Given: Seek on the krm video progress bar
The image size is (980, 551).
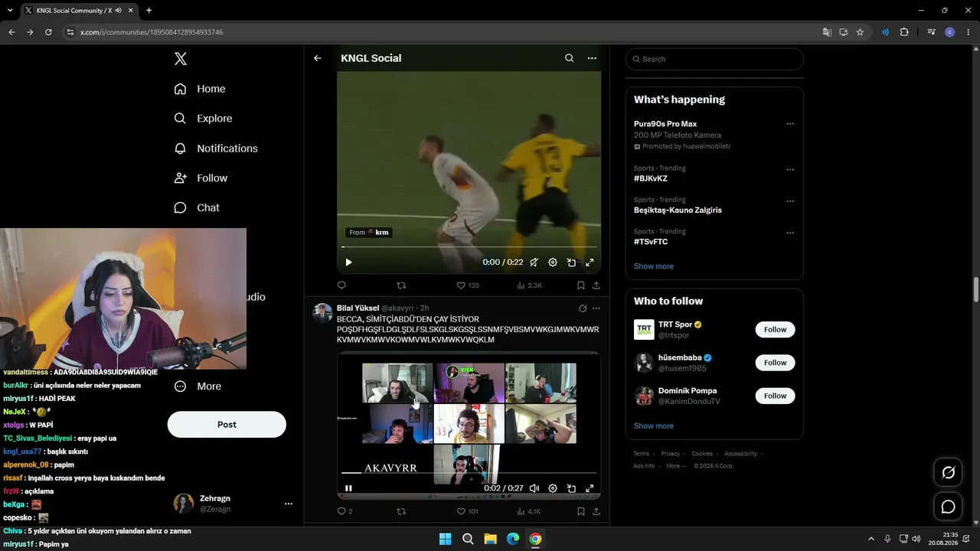Looking at the screenshot, I should click(x=469, y=247).
